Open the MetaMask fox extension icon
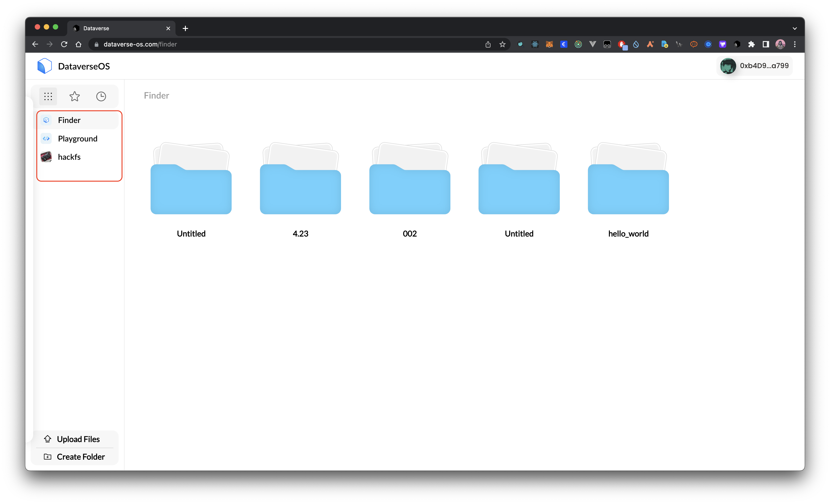The image size is (830, 504). tap(549, 44)
